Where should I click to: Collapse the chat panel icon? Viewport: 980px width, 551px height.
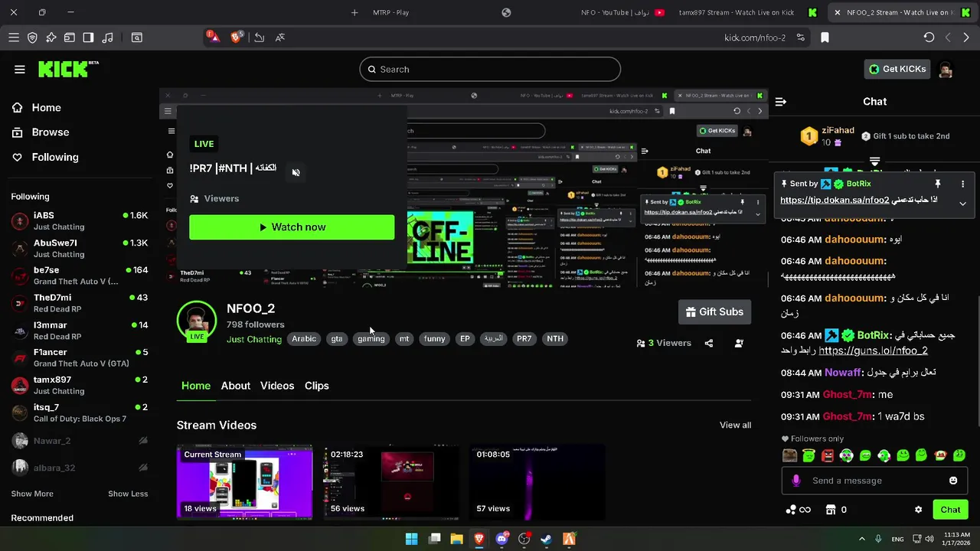(781, 102)
